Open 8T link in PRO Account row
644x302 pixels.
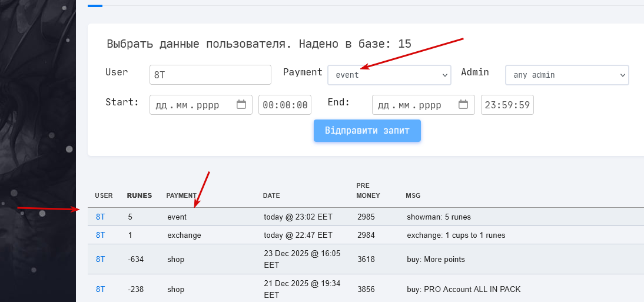101,289
